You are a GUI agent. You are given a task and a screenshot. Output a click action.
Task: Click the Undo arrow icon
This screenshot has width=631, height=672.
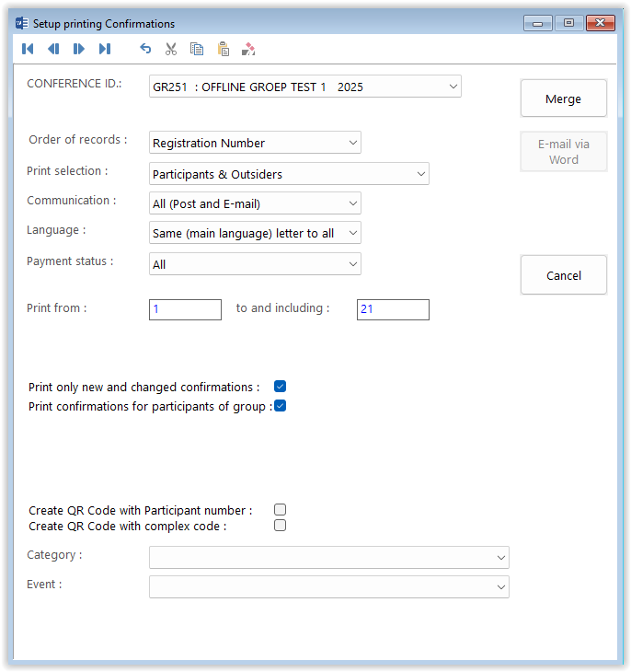[145, 49]
